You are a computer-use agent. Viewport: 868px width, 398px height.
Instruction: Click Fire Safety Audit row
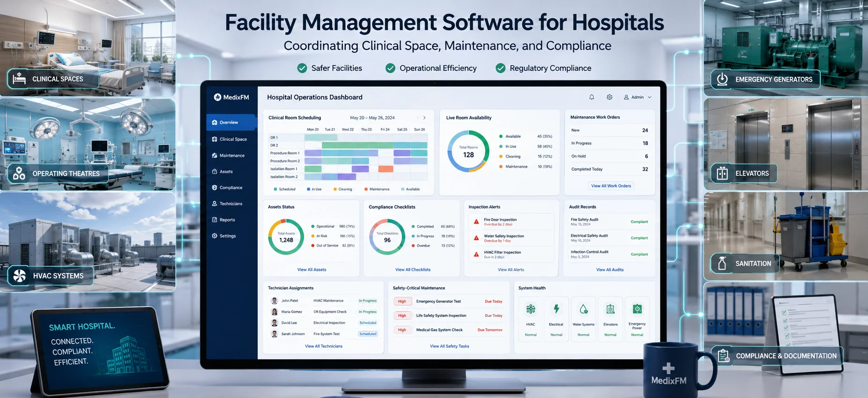click(x=609, y=222)
